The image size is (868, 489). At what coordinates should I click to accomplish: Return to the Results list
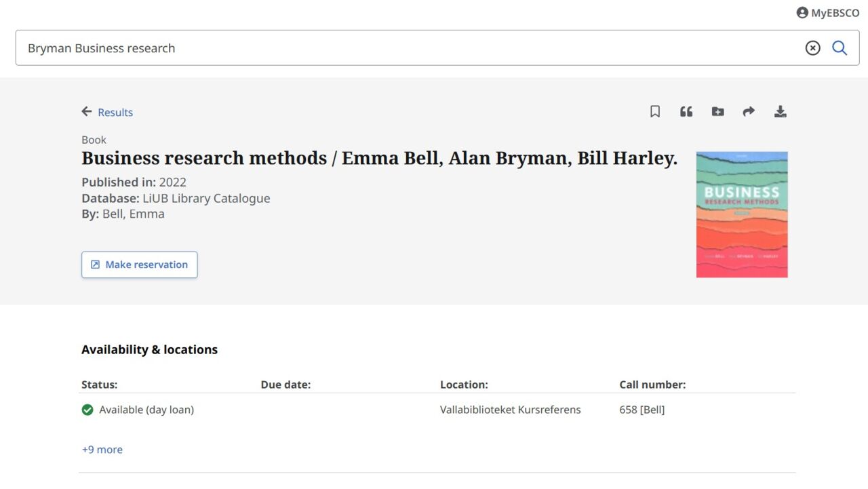click(115, 111)
